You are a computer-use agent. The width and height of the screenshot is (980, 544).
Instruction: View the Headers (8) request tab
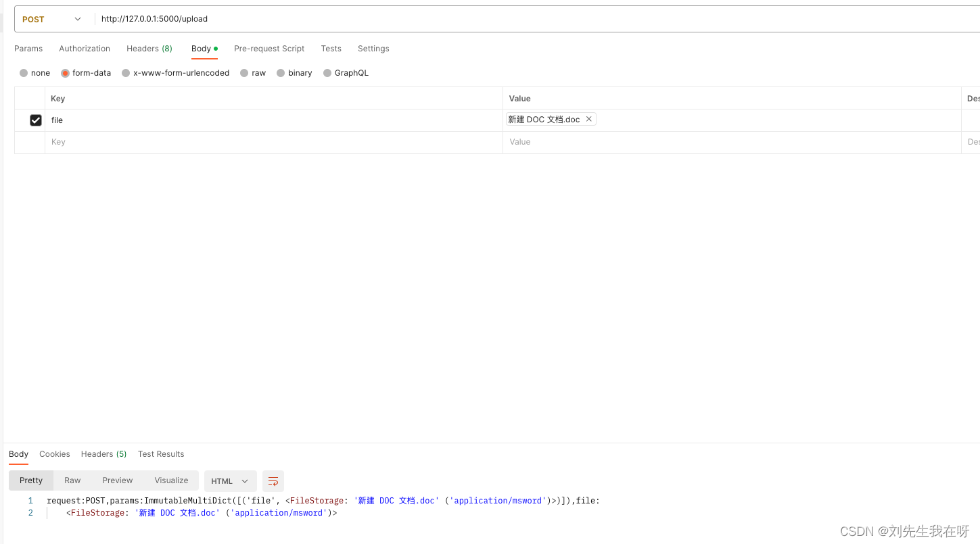coord(148,49)
